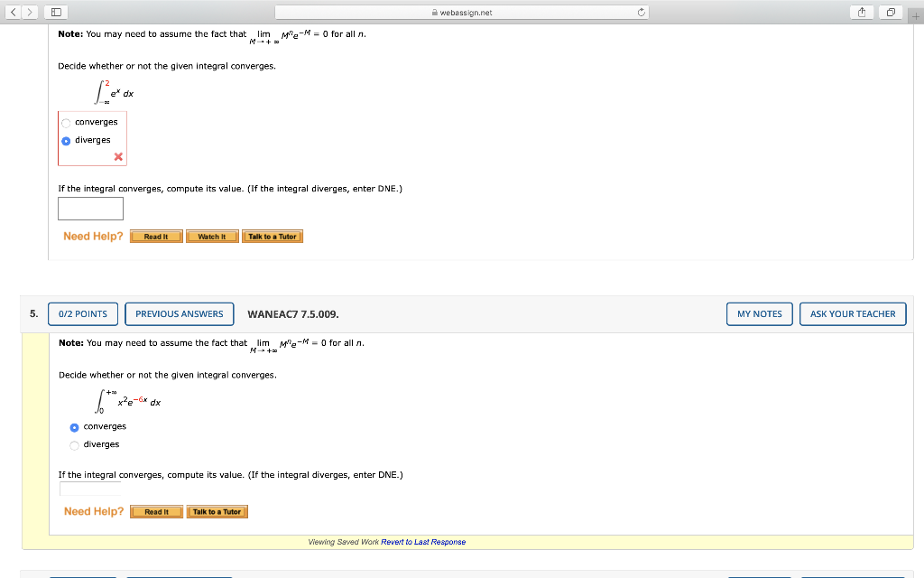Viewport: 924px width, 578px height.
Task: Click the ASK YOUR TEACHER button
Action: pyautogui.click(x=852, y=313)
